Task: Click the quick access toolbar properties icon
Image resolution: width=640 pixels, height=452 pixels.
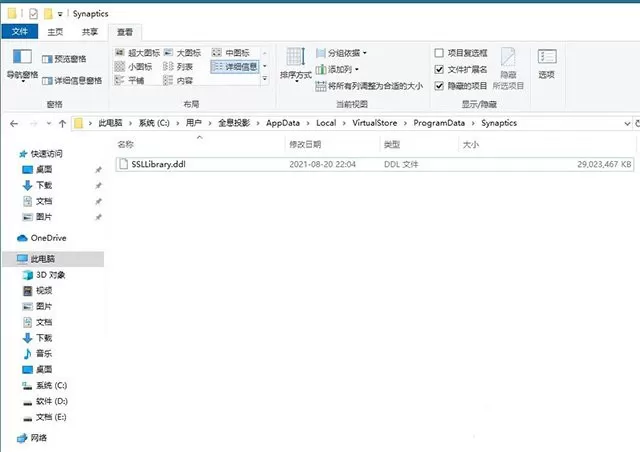Action: coord(33,14)
